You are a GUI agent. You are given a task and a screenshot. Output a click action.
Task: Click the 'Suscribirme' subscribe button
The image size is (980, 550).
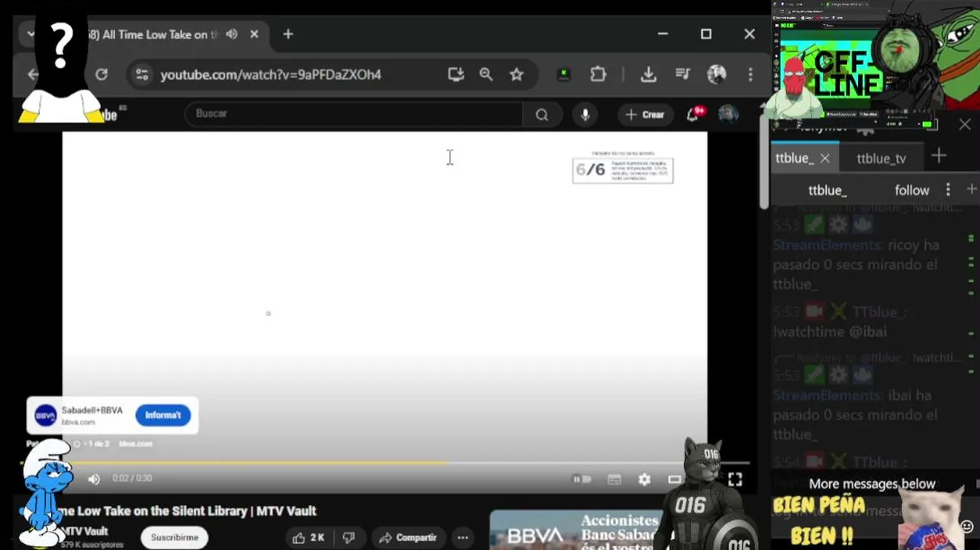[x=175, y=537]
